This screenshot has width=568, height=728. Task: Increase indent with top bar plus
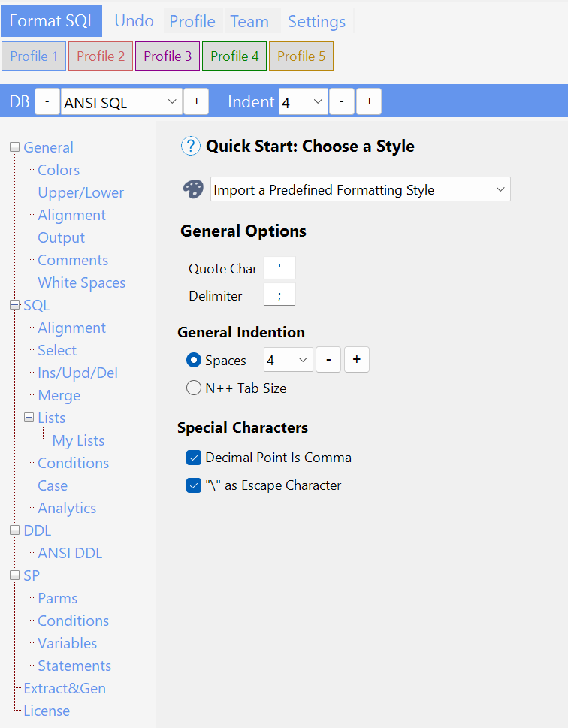coord(369,101)
